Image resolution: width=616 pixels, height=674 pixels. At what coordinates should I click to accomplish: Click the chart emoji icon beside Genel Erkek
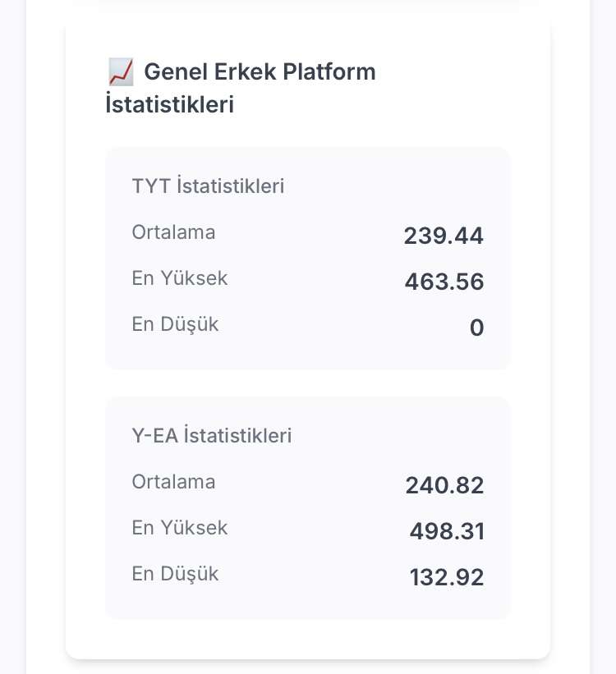coord(121,71)
